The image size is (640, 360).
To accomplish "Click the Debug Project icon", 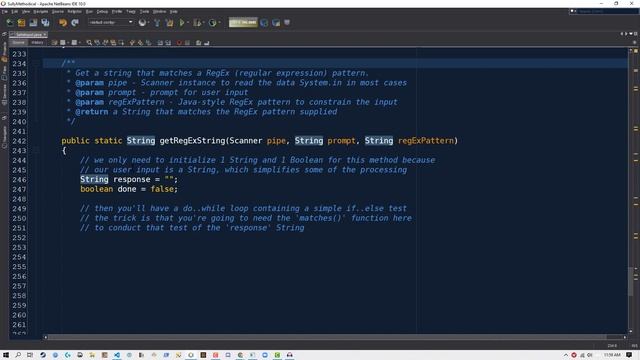I will tap(197, 23).
